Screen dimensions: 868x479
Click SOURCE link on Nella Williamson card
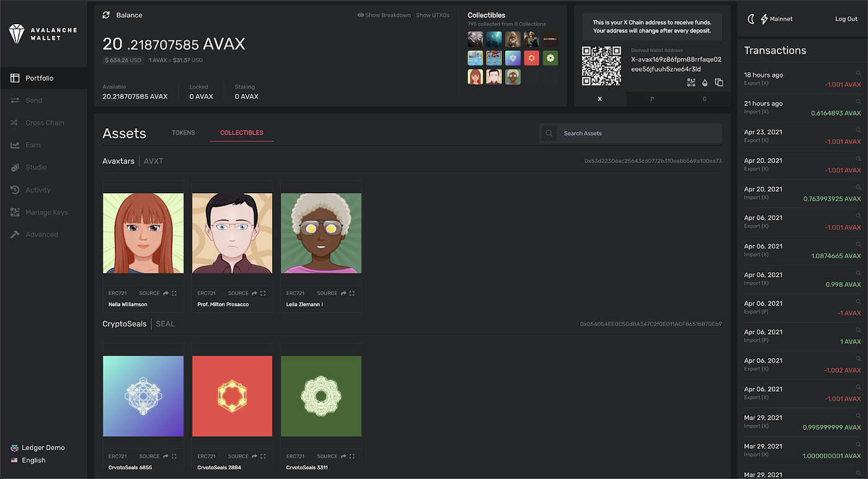(149, 293)
